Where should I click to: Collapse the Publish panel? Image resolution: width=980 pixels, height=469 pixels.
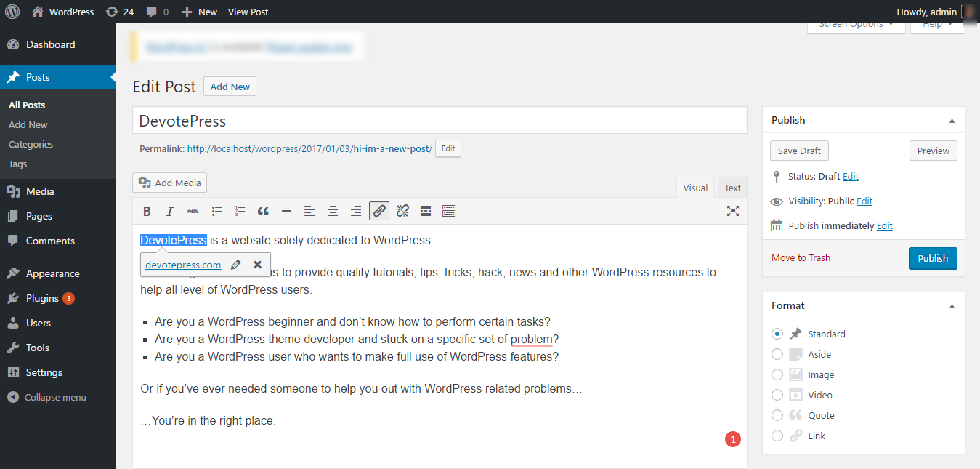pyautogui.click(x=952, y=121)
